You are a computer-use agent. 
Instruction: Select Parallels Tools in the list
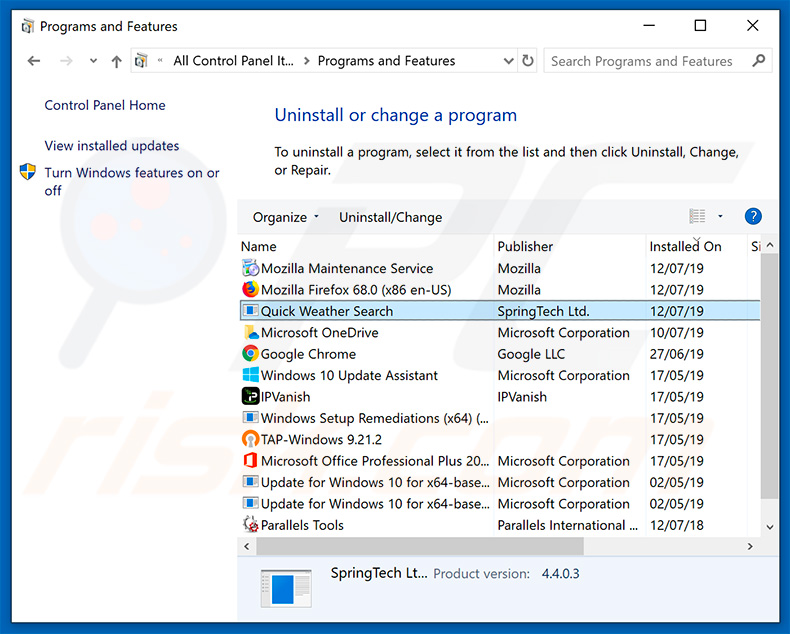[500, 525]
